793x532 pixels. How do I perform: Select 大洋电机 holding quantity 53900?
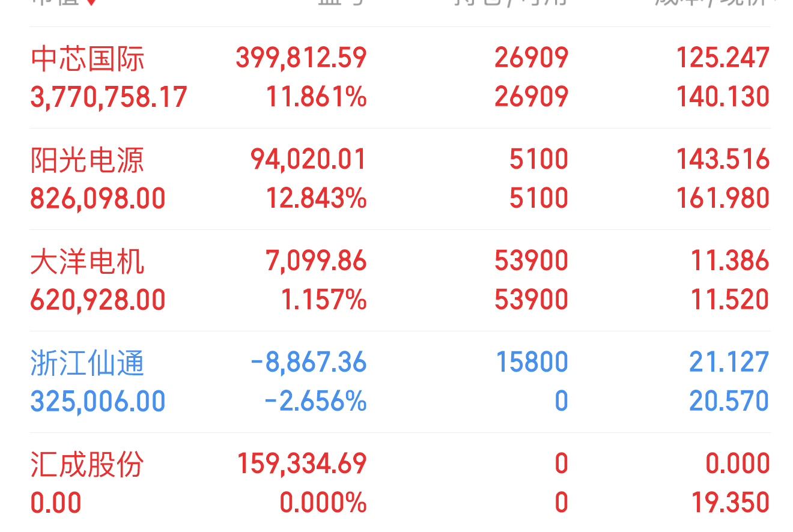[531, 261]
